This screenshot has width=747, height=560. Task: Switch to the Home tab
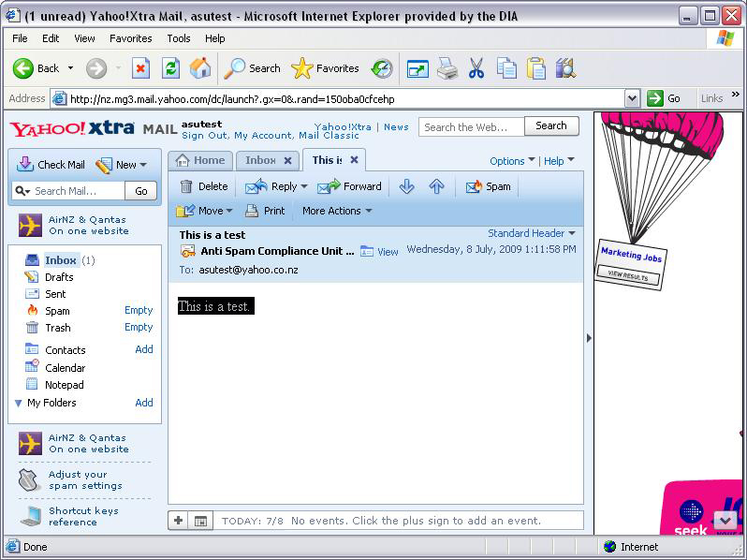click(200, 161)
